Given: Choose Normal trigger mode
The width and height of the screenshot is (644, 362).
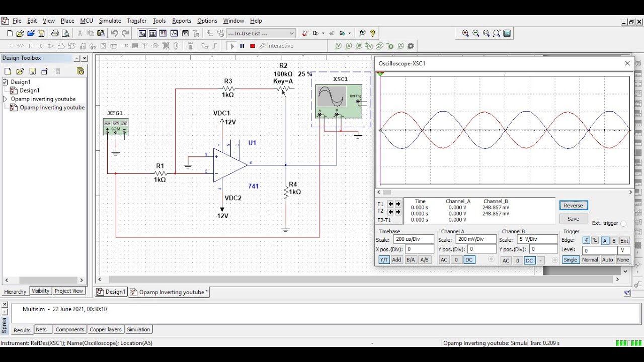Looking at the screenshot, I should pyautogui.click(x=590, y=260).
